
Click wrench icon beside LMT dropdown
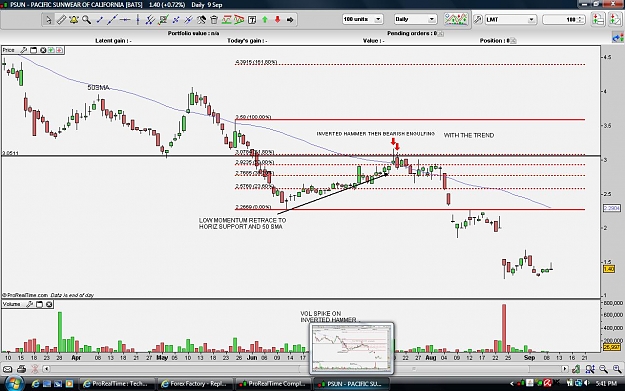pyautogui.click(x=478, y=19)
